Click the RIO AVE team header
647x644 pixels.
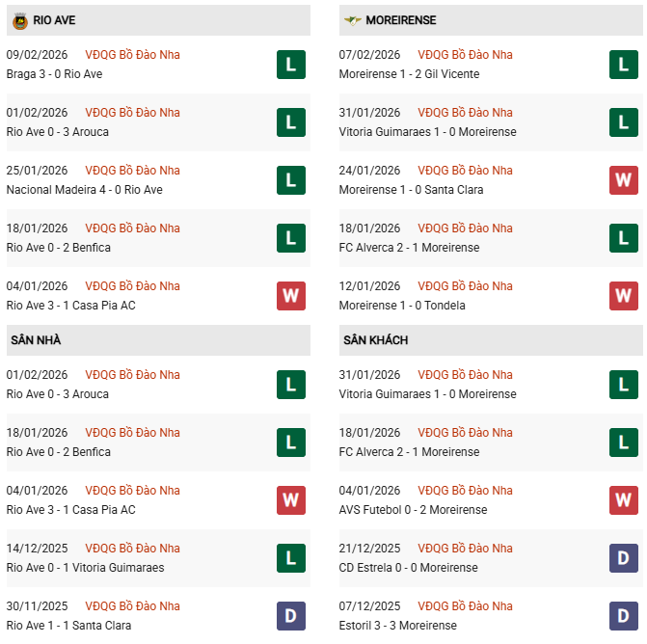coord(54,20)
